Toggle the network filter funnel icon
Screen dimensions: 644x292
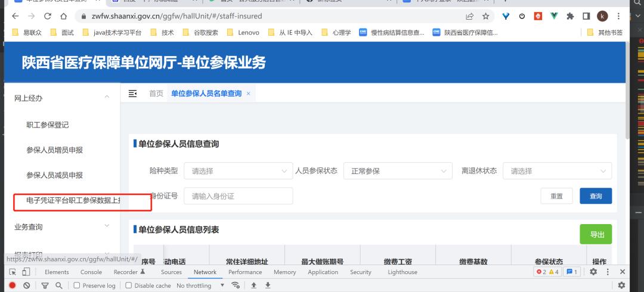coord(45,285)
